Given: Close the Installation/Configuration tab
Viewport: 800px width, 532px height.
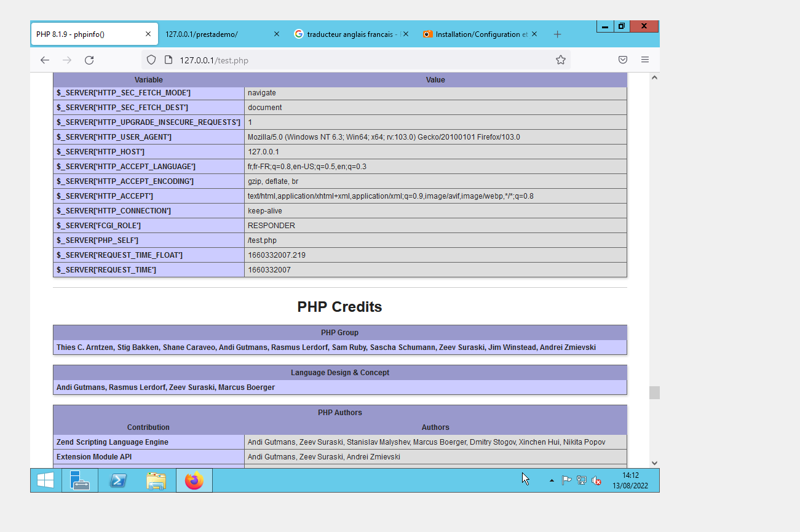Looking at the screenshot, I should coord(534,34).
